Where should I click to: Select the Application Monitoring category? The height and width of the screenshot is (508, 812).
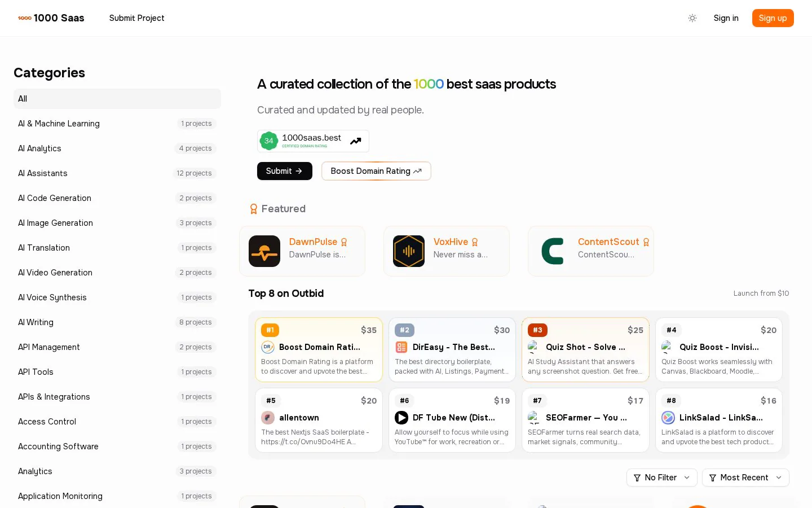pyautogui.click(x=117, y=496)
